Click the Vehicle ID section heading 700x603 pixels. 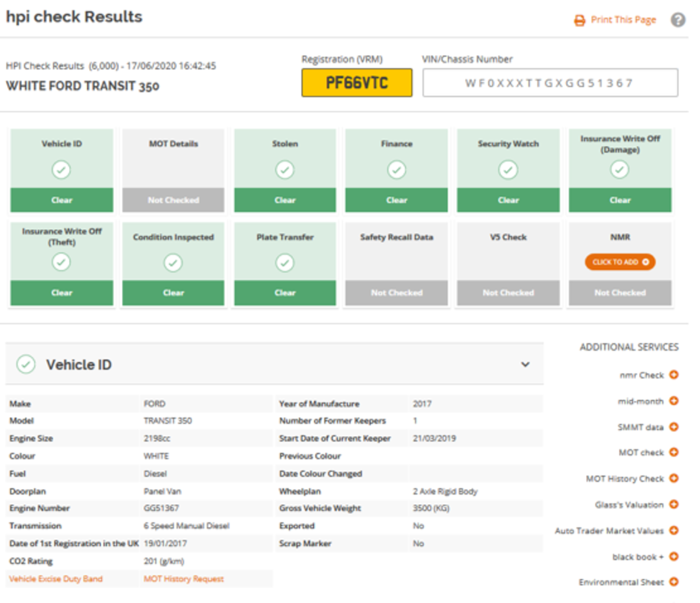click(79, 365)
